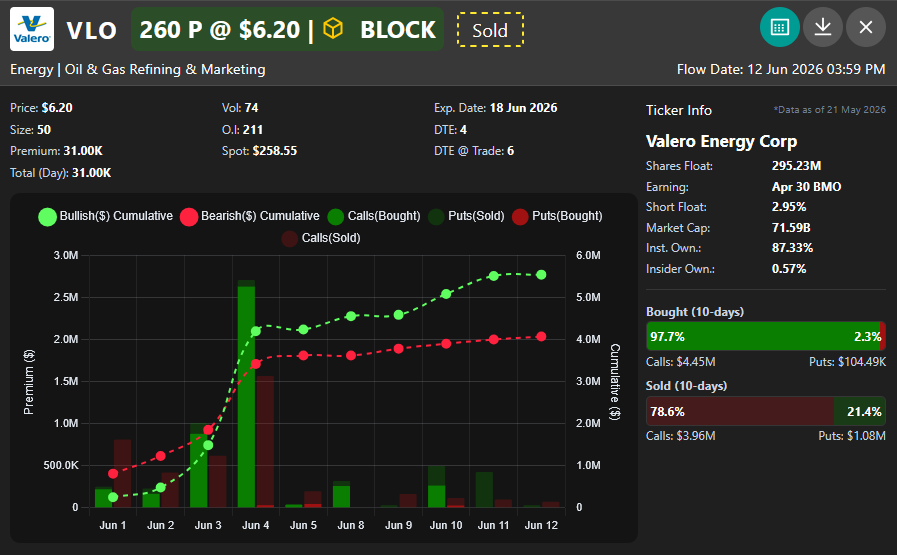Click the Jun 1 bearish cumulative data point
Viewport: 897px width, 555px height.
point(113,473)
